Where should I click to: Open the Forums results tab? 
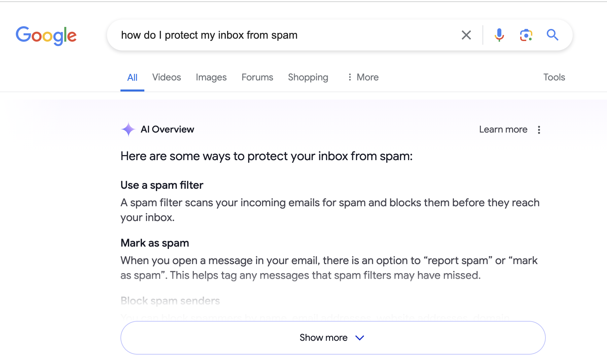[x=257, y=77]
